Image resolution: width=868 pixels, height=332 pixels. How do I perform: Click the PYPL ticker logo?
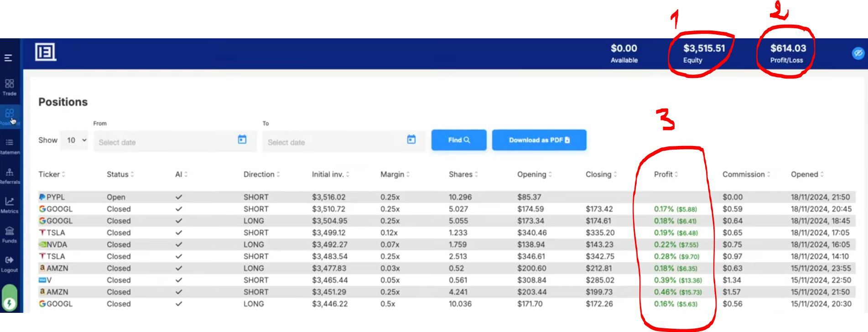click(42, 197)
